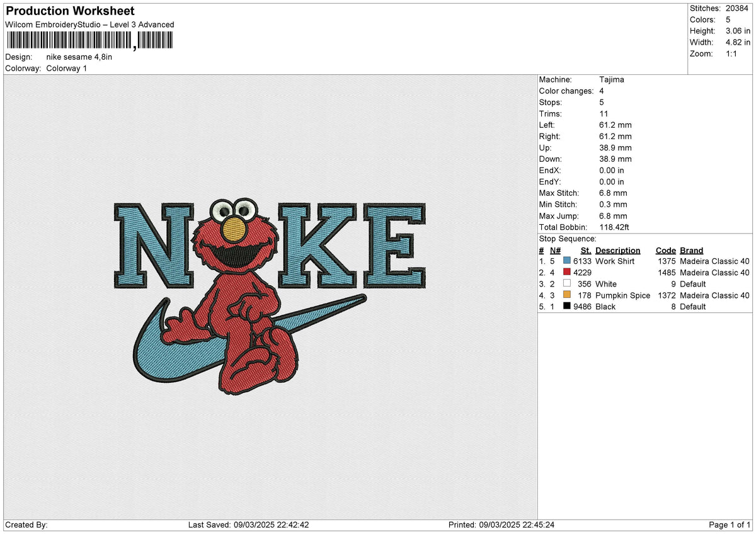Select the 'Colorway 1' value
The height and width of the screenshot is (534, 756).
coord(67,68)
